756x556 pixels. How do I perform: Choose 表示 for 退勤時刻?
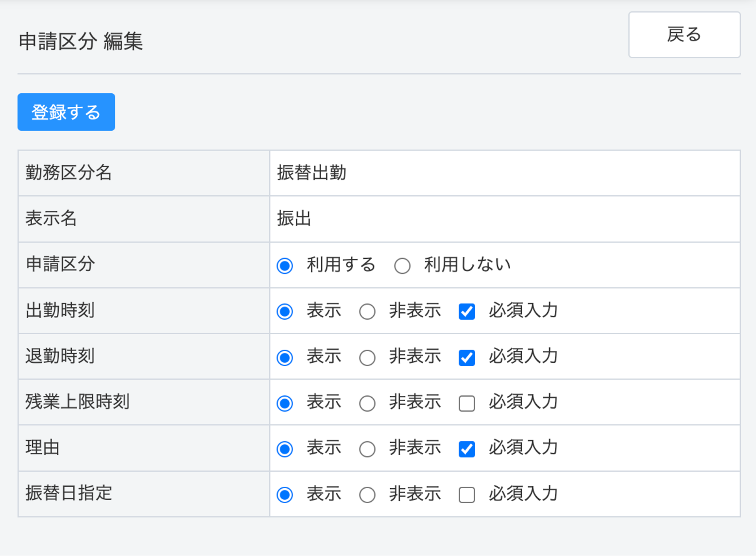(285, 358)
